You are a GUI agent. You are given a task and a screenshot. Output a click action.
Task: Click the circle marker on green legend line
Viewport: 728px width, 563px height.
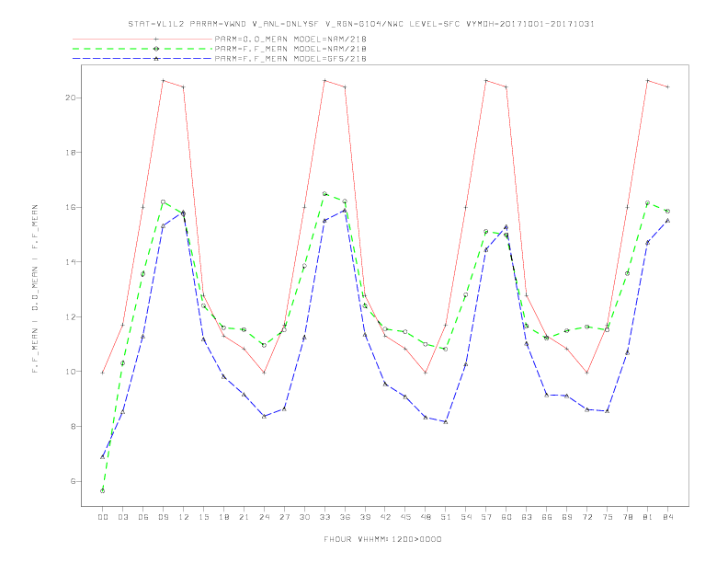(156, 49)
